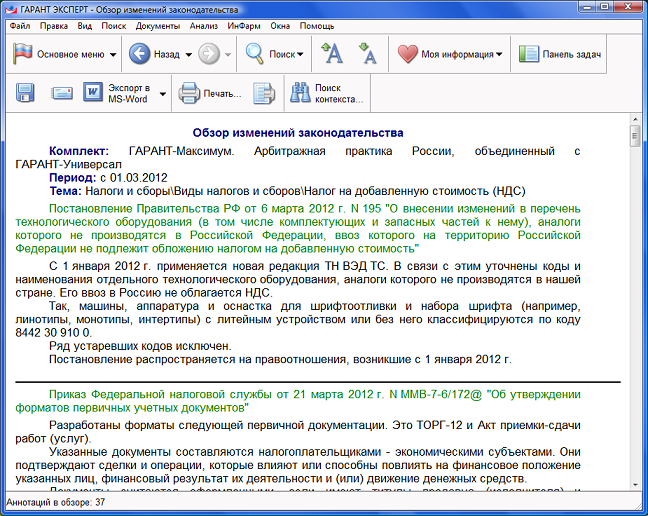The height and width of the screenshot is (516, 648).
Task: Expand the Моя информация dropdown
Action: coord(499,55)
